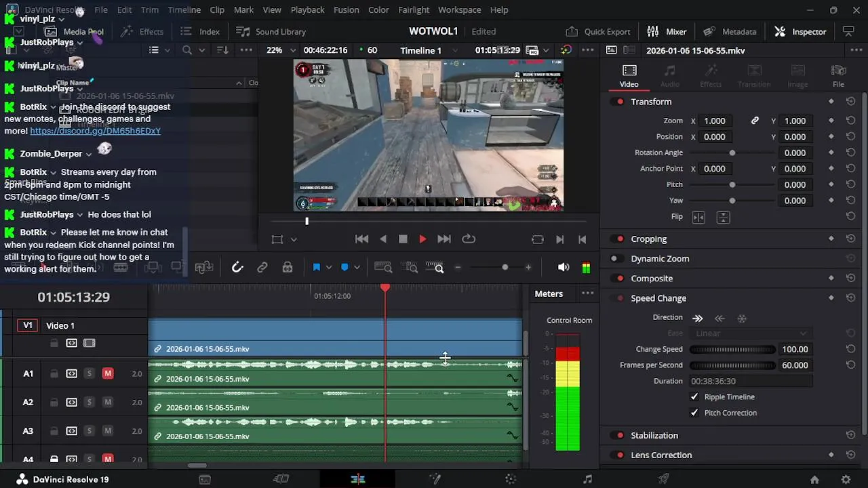Toggle the Zoom X/Y link icon
Viewport: 868px width, 488px height.
tap(755, 121)
